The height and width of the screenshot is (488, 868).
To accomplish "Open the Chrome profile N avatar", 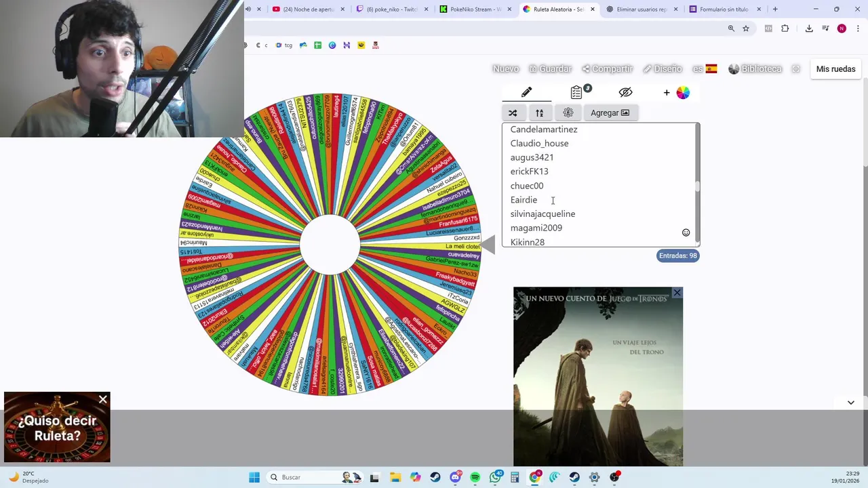I will [842, 28].
